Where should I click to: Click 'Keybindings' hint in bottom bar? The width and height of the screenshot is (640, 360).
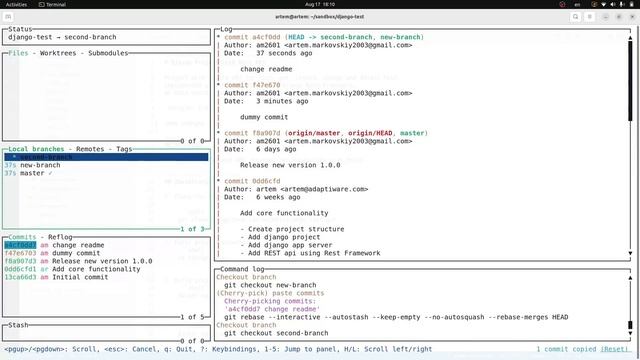tap(235, 349)
